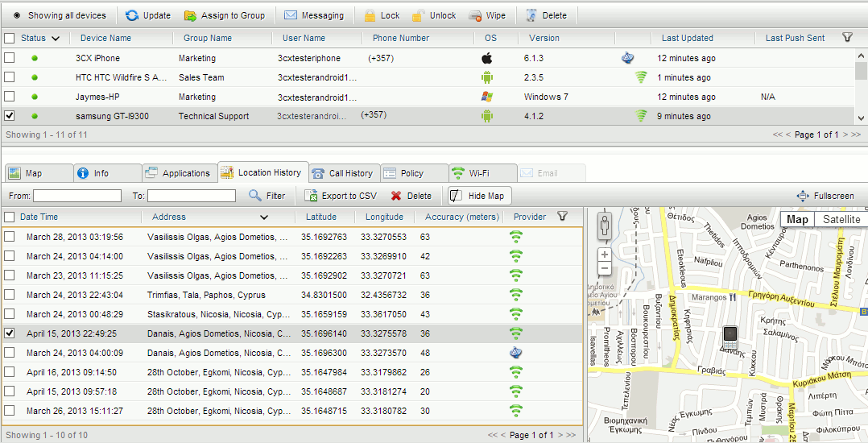Click green status dot of Jaymes-HP
The height and width of the screenshot is (443, 868).
35,97
